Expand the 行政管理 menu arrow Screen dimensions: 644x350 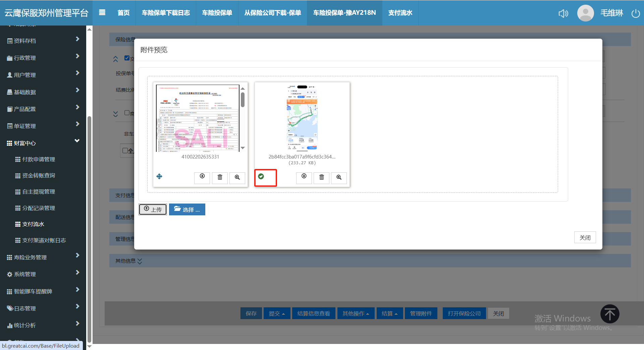click(77, 56)
